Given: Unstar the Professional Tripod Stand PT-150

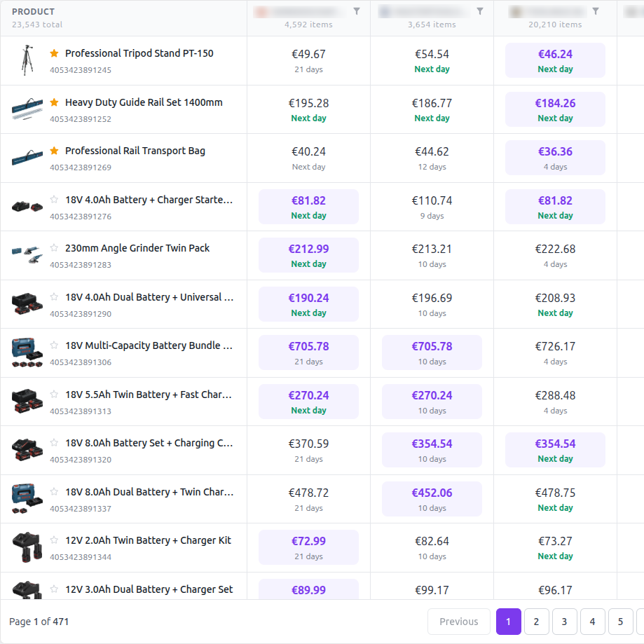Looking at the screenshot, I should coord(54,53).
